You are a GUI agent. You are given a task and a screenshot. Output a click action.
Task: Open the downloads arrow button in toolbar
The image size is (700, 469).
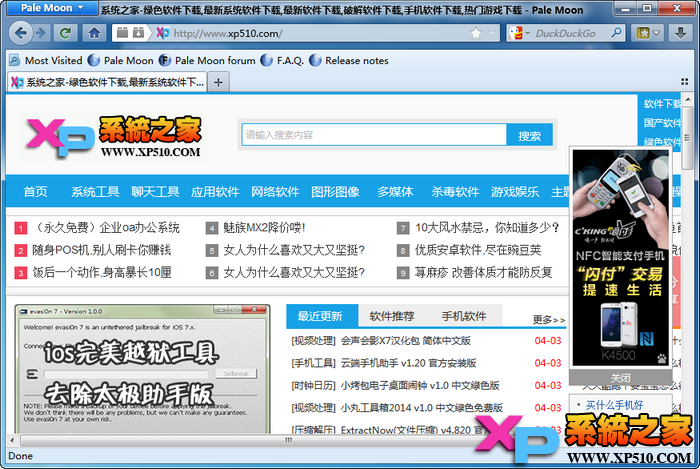tap(680, 33)
